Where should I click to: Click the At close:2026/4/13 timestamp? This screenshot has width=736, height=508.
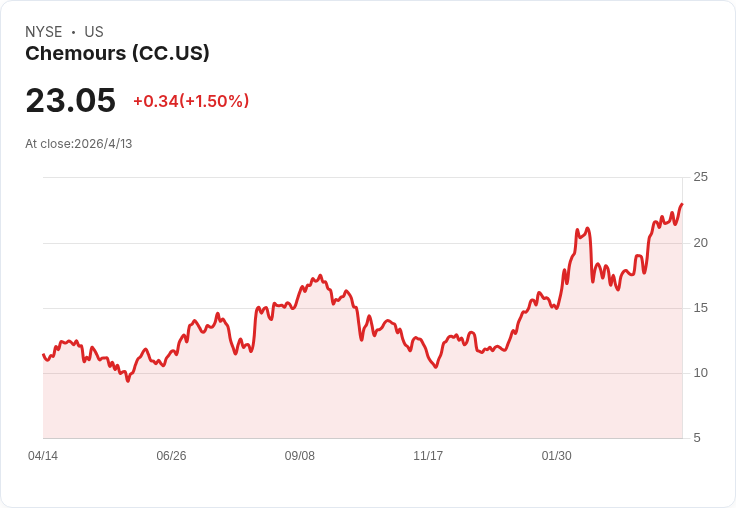[79, 144]
